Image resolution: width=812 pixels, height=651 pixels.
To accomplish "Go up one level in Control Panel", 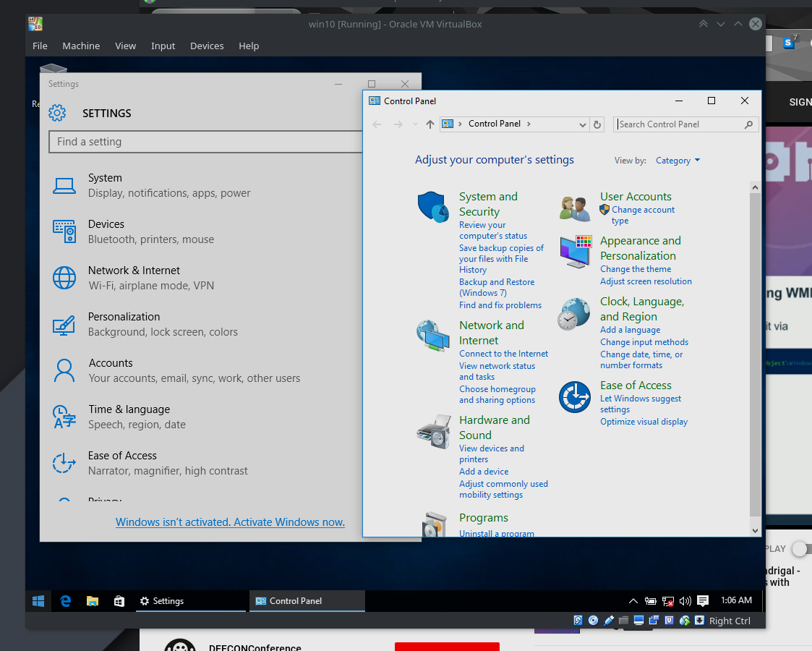I will coord(429,124).
